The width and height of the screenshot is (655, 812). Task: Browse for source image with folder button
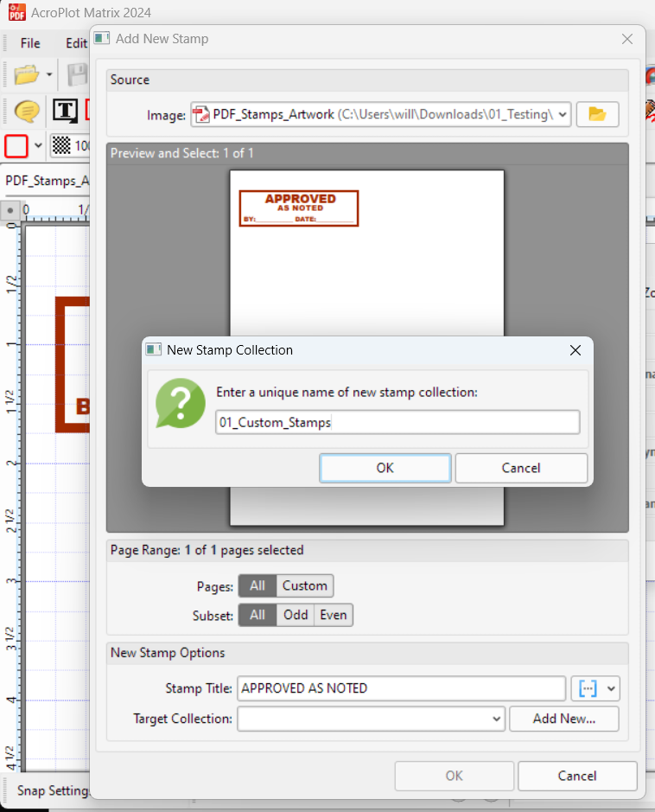pyautogui.click(x=597, y=114)
